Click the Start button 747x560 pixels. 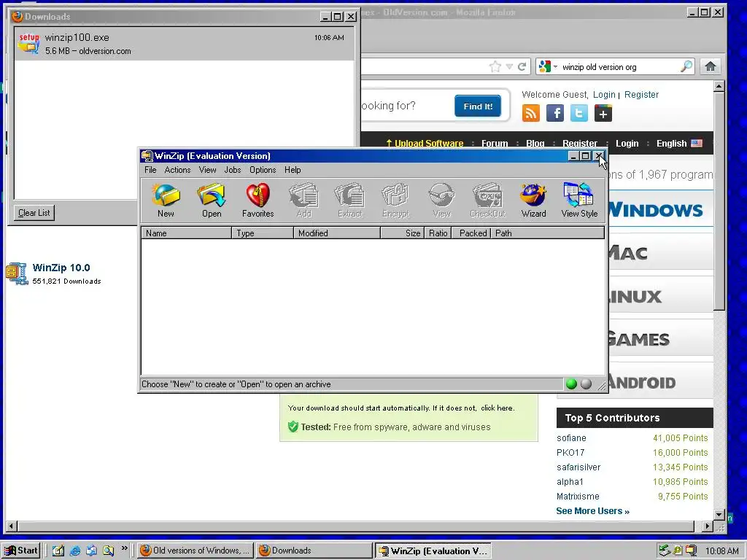pos(20,551)
